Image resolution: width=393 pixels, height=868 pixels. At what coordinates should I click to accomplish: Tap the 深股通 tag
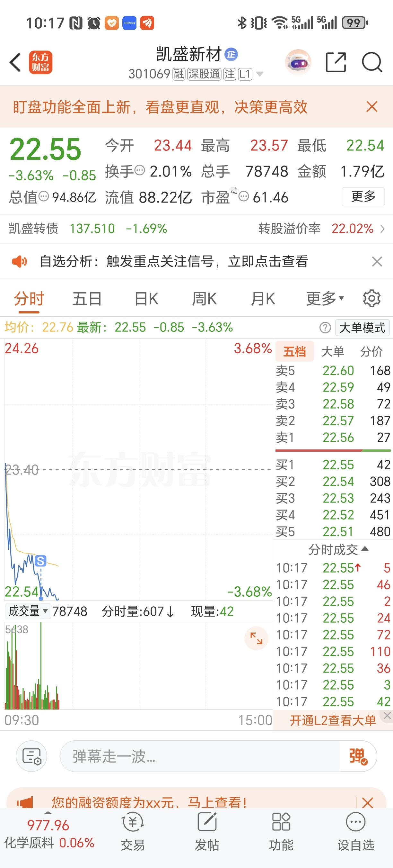click(204, 74)
